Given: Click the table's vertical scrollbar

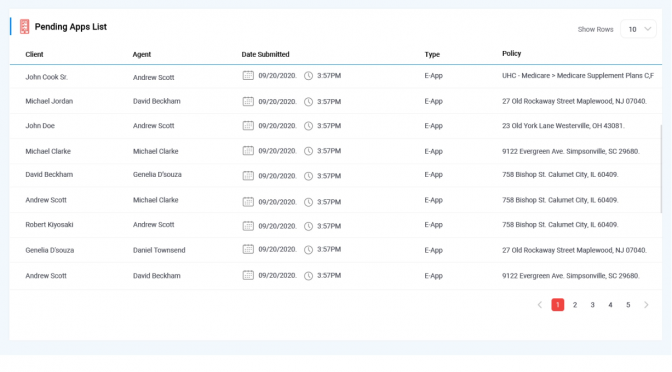Looking at the screenshot, I should pos(661,169).
